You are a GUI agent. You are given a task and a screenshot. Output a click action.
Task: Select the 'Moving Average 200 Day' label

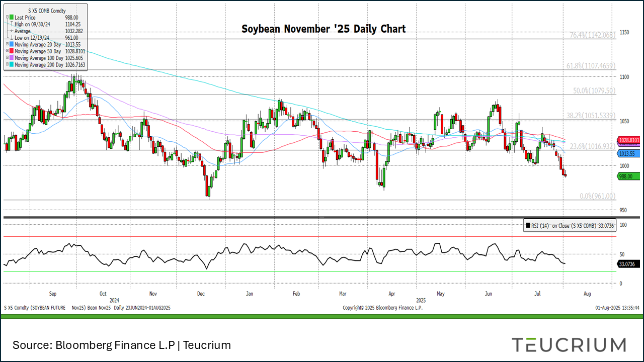click(x=39, y=65)
